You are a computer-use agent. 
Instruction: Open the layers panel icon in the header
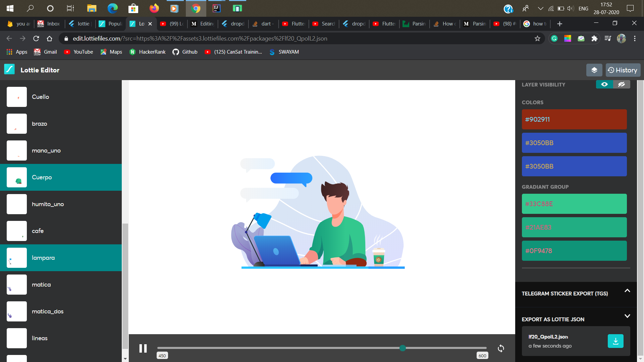click(594, 70)
